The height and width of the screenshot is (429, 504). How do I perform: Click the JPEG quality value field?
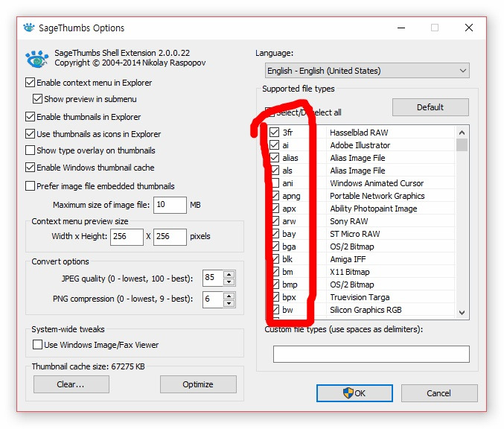coord(213,278)
